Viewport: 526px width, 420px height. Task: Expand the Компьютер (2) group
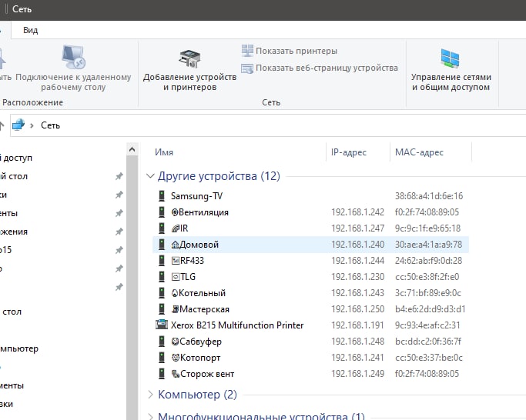click(x=151, y=395)
